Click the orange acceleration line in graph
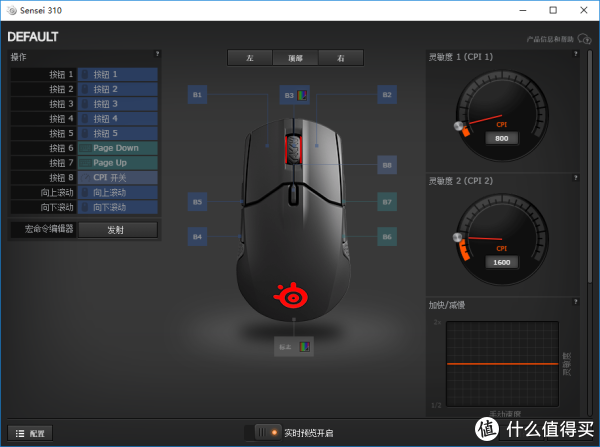 click(x=502, y=364)
